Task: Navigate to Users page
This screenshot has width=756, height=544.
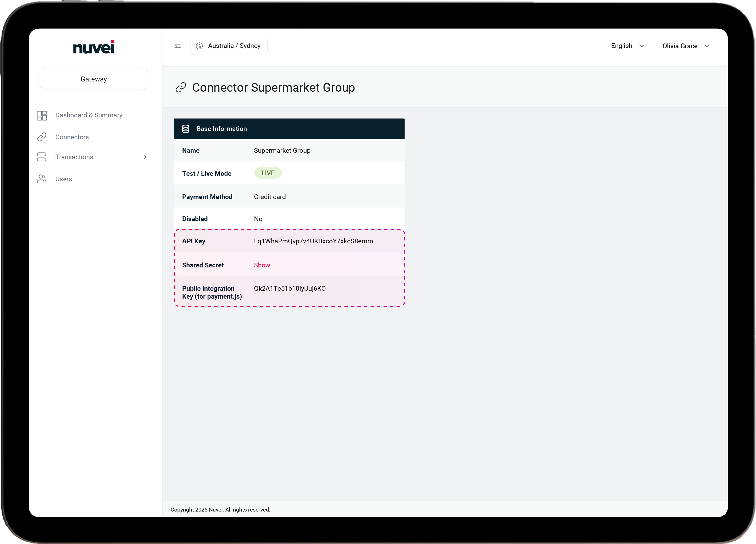Action: [64, 179]
